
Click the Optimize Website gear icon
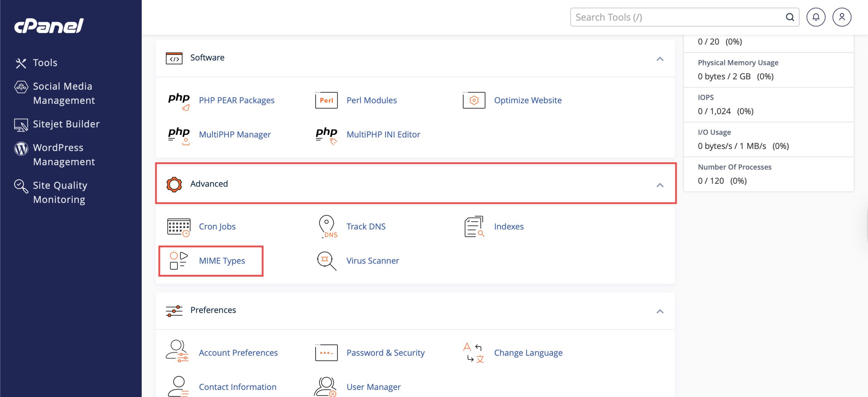tap(474, 100)
